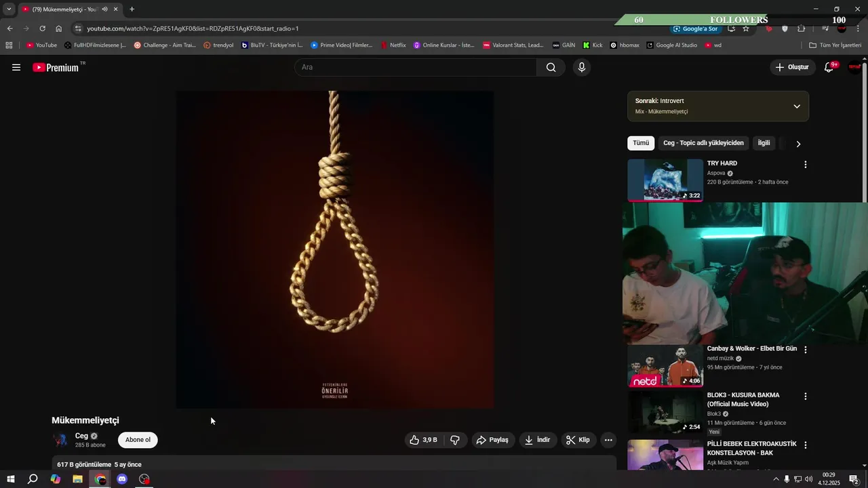This screenshot has width=868, height=488.
Task: Click the search magnifier button
Action: coord(551,67)
